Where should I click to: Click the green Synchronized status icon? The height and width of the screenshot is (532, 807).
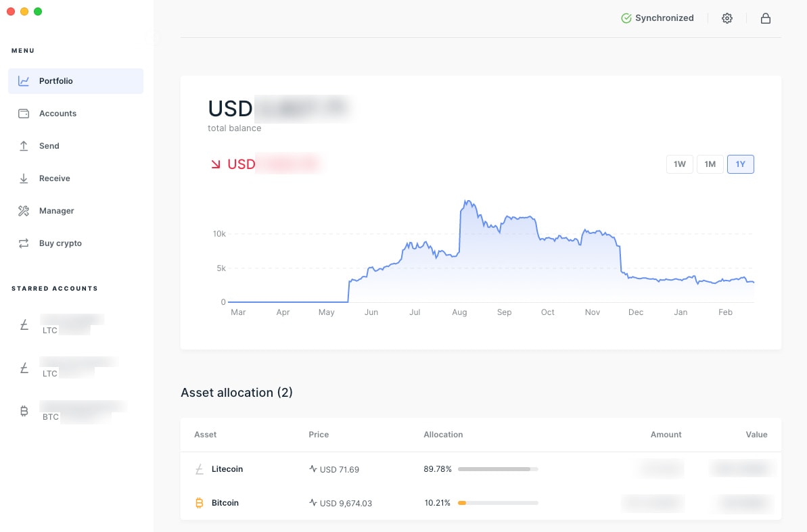coord(626,18)
